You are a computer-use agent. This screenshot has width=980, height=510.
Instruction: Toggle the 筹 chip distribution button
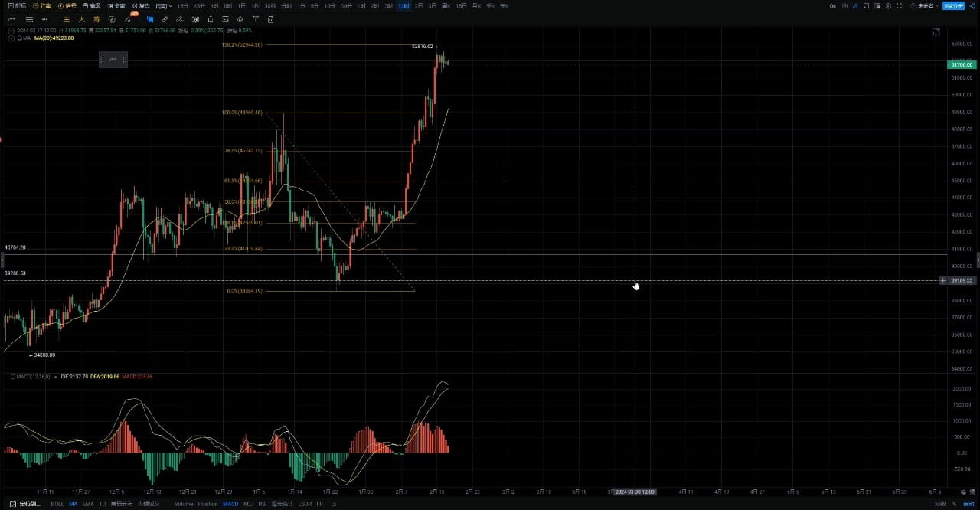pyautogui.click(x=96, y=19)
